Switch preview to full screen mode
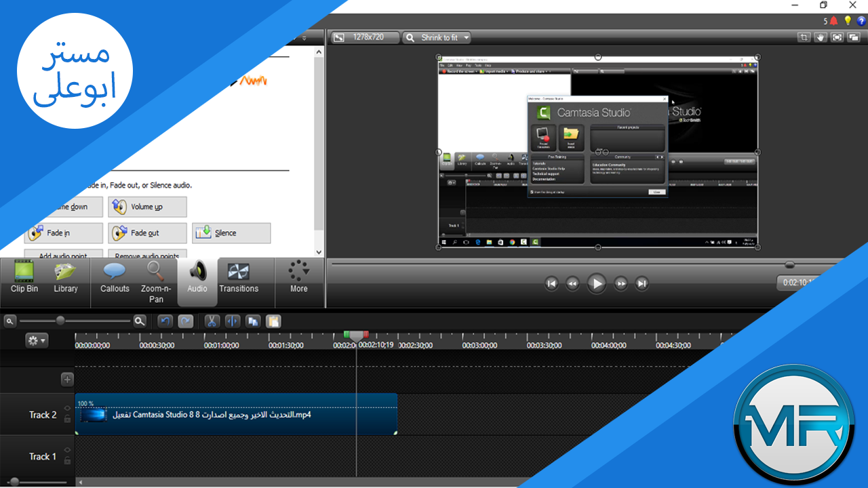868x488 pixels. 837,37
